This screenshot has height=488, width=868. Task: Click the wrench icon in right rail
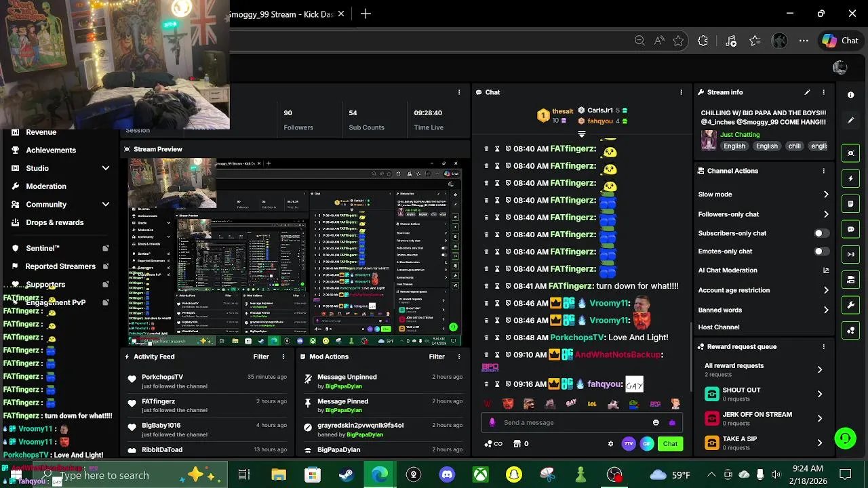point(851,305)
